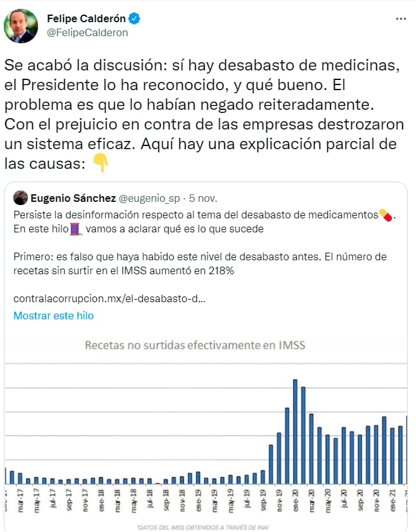
Task: Click the pointing-down hand emoji
Action: pyautogui.click(x=100, y=163)
